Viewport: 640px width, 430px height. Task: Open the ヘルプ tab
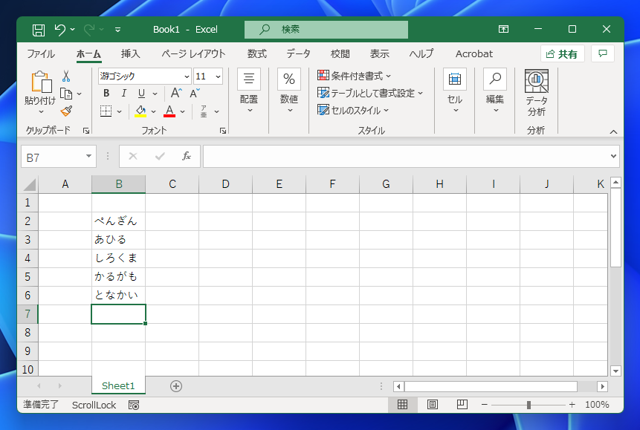(421, 54)
